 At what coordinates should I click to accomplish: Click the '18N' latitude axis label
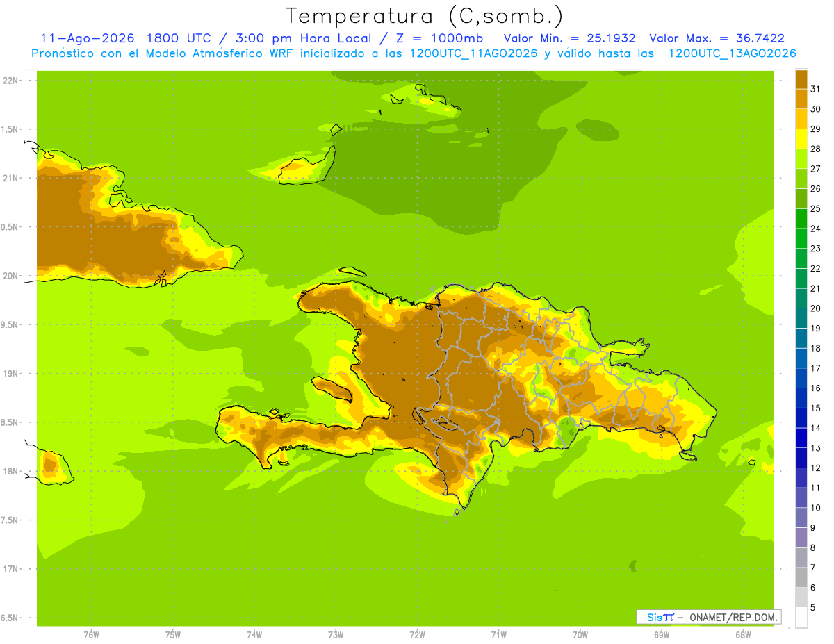(x=10, y=471)
